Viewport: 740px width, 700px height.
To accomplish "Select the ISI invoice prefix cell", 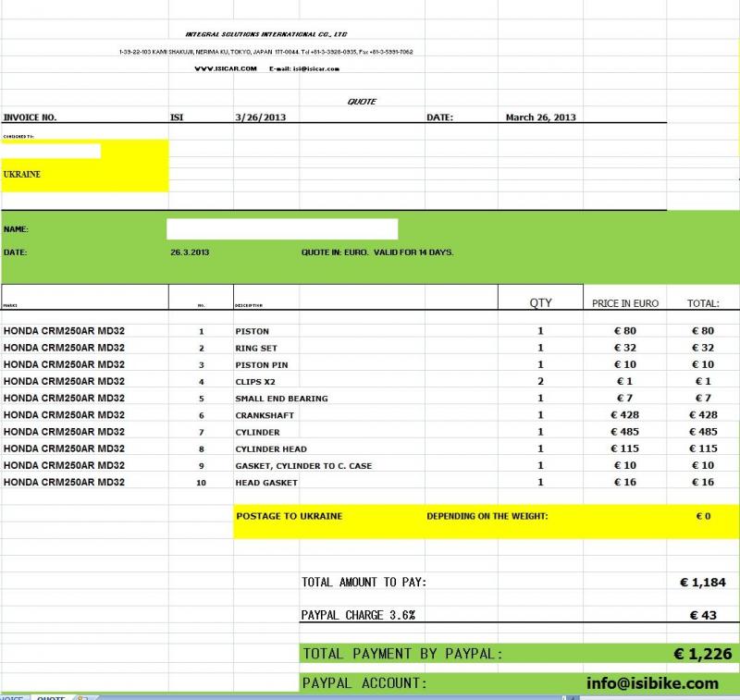I will pos(177,117).
